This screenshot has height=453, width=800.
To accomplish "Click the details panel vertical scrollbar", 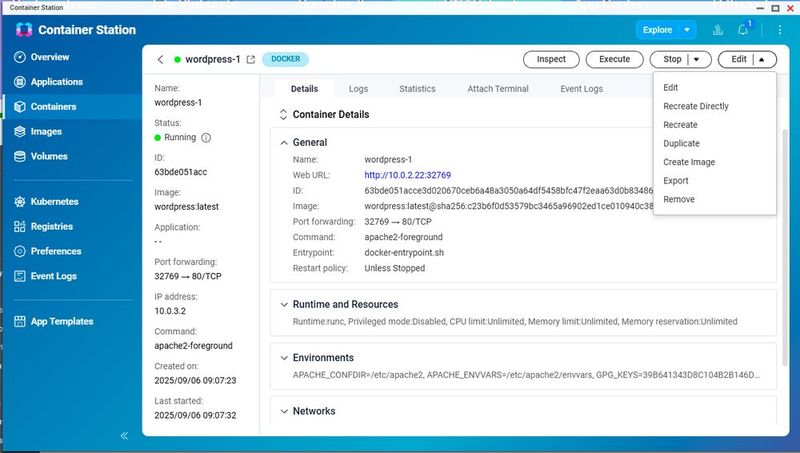I will point(785,247).
